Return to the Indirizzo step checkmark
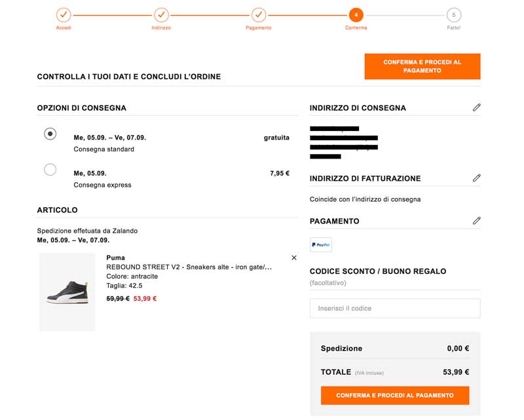 tap(161, 14)
